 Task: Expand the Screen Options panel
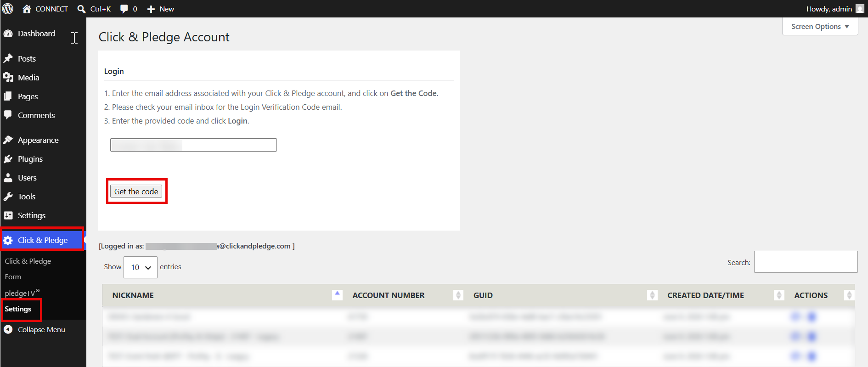click(x=820, y=27)
